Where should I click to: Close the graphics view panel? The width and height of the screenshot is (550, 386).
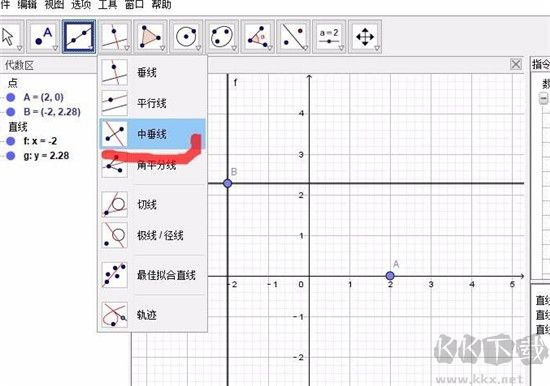coord(516,64)
